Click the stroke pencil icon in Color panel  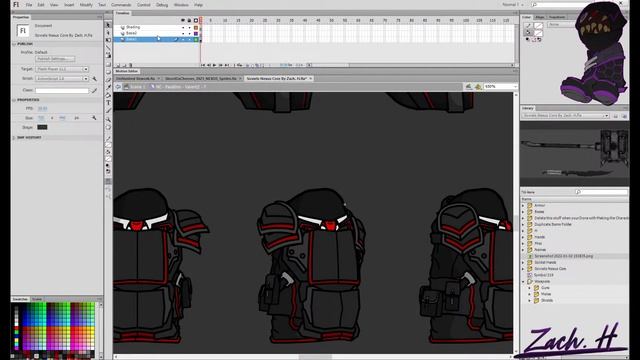[x=528, y=25]
